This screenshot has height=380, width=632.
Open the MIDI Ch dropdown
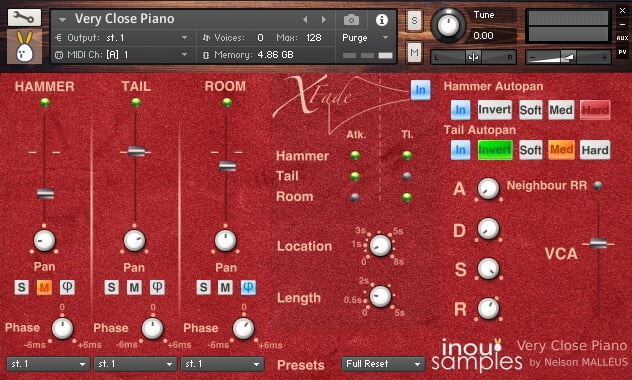(x=121, y=55)
